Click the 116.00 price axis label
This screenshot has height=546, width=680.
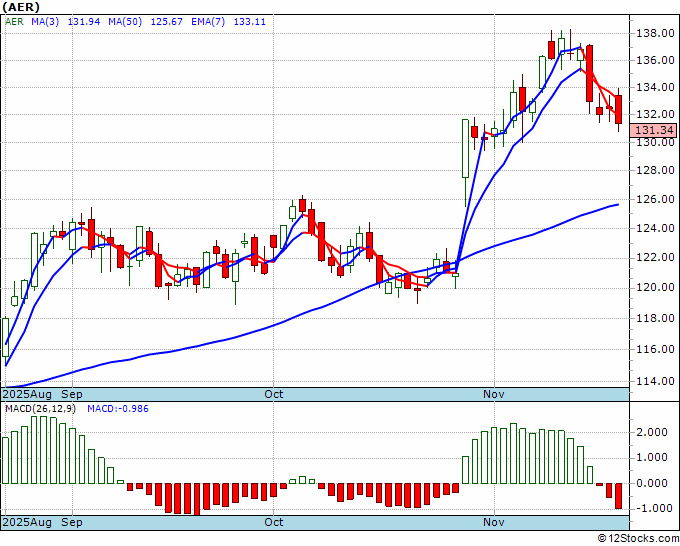[655, 349]
